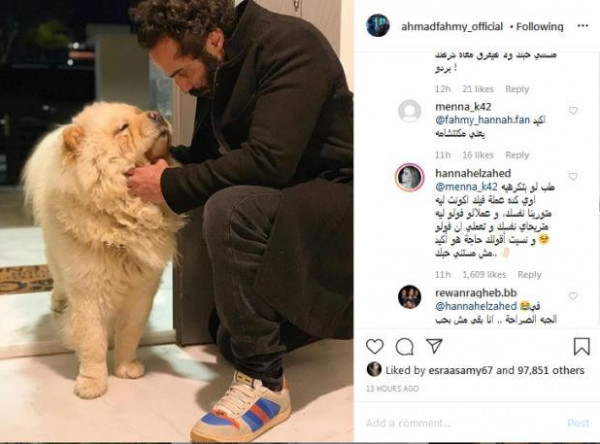The height and width of the screenshot is (444, 600).
Task: Open ahmadfahmy_official username link
Action: coord(452,26)
